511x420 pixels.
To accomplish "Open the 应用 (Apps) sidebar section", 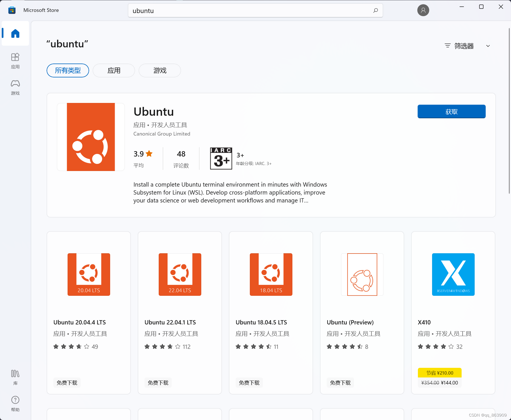I will click(x=15, y=61).
